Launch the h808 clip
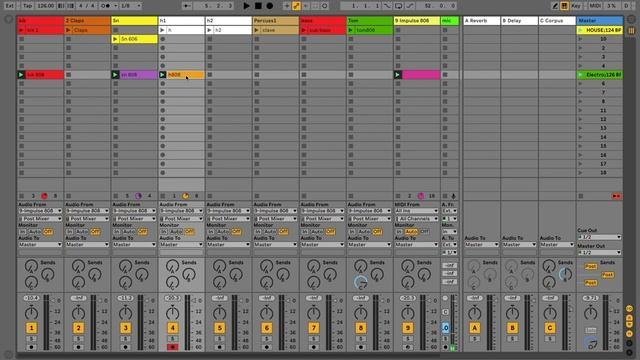This screenshot has width=640, height=360. click(x=162, y=75)
